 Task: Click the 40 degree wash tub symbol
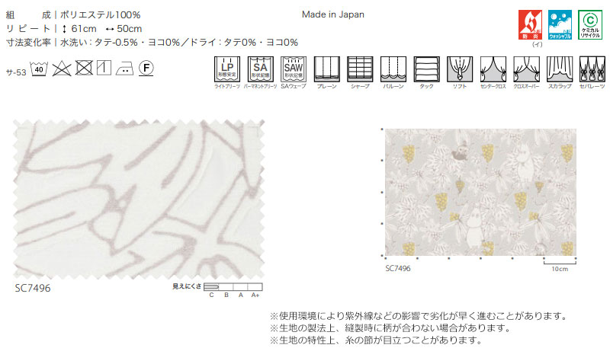click(39, 69)
